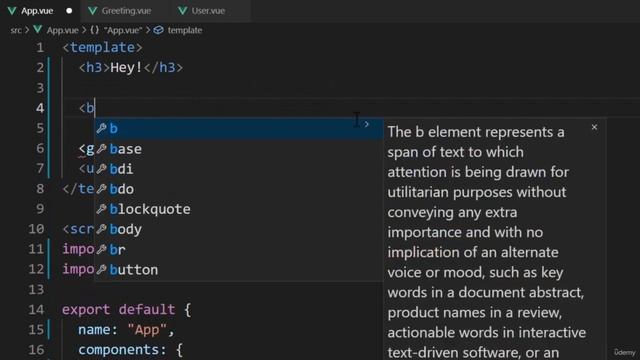640x360 pixels.
Task: Open the User.vue tab
Action: coord(208,11)
